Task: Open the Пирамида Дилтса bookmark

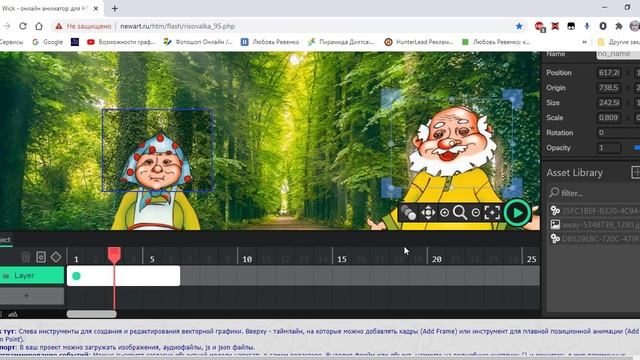Action: point(341,42)
